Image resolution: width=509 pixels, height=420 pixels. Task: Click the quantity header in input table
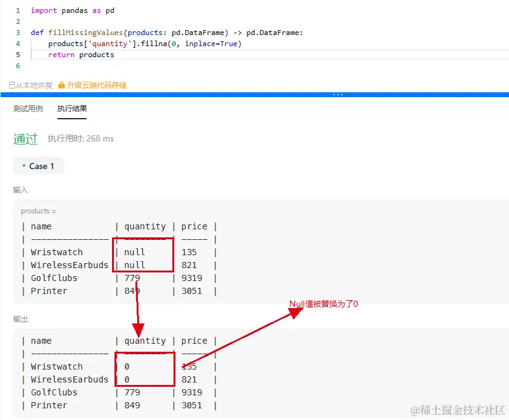point(145,226)
